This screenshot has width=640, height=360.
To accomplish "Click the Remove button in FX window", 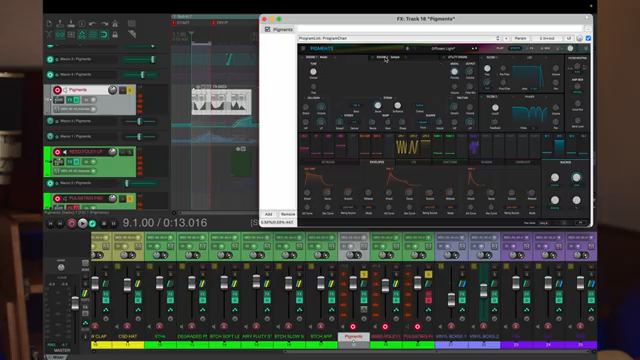I will 287,214.
